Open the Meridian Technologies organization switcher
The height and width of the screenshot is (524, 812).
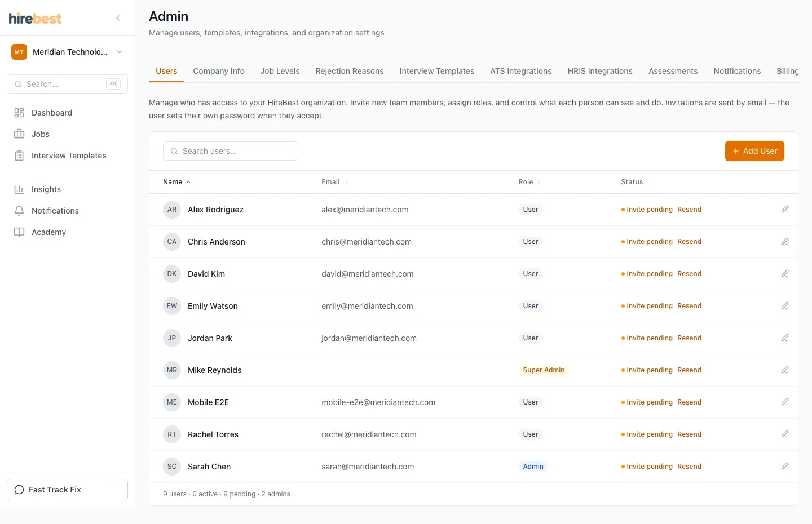[67, 52]
